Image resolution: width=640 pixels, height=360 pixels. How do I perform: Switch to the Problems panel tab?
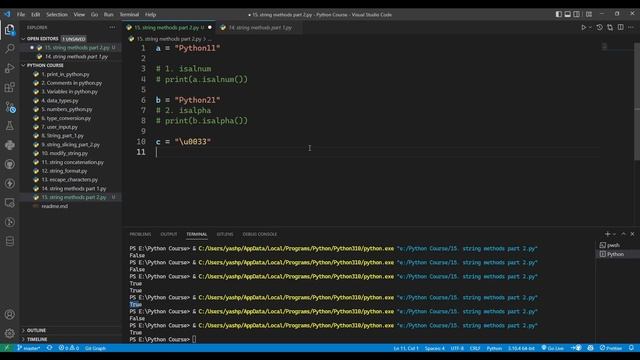pos(140,234)
